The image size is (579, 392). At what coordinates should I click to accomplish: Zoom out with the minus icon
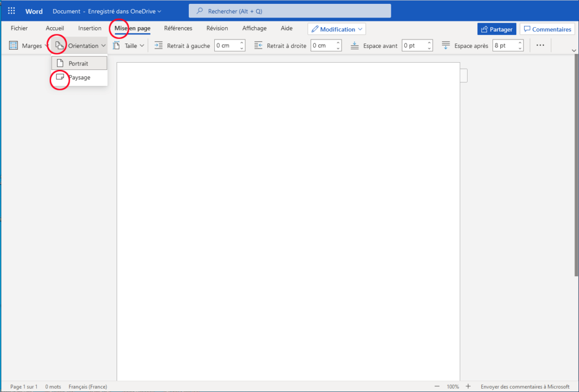pyautogui.click(x=437, y=386)
